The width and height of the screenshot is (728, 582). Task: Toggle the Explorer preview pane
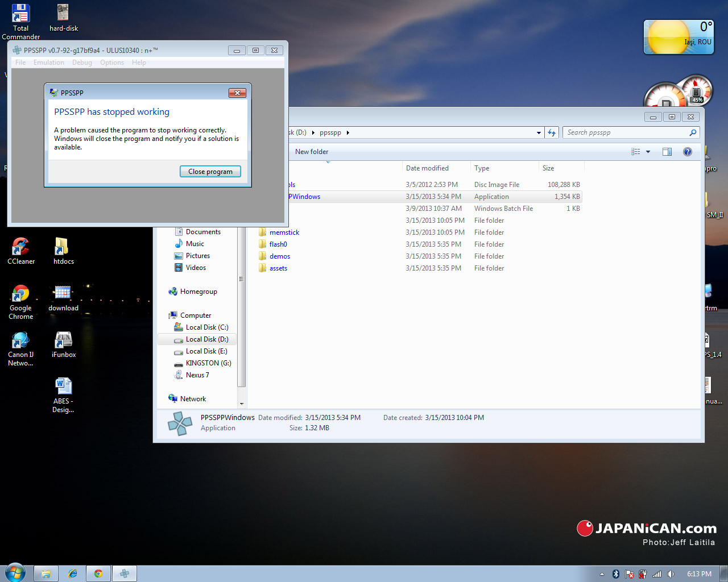tap(667, 152)
